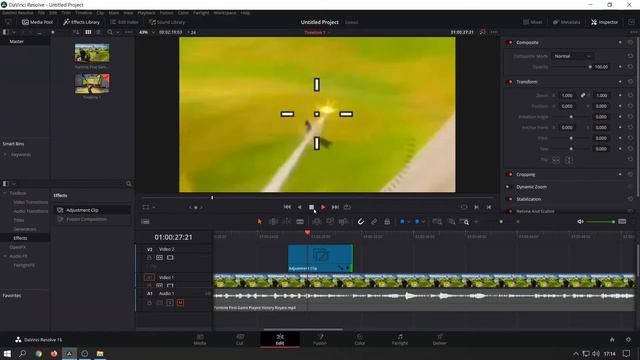The height and width of the screenshot is (360, 640).
Task: Open Timeline View Options icon
Action: (145, 222)
